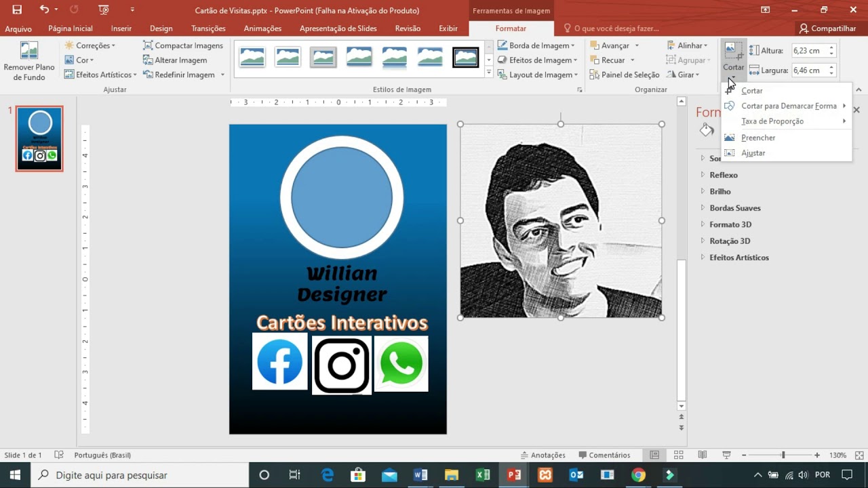Open the Painel de Seleção

(624, 75)
